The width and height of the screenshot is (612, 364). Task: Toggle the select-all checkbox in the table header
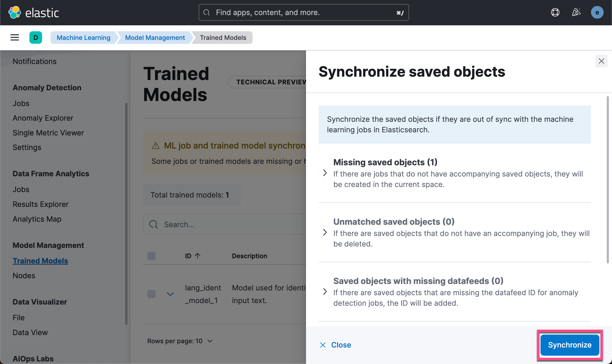152,256
